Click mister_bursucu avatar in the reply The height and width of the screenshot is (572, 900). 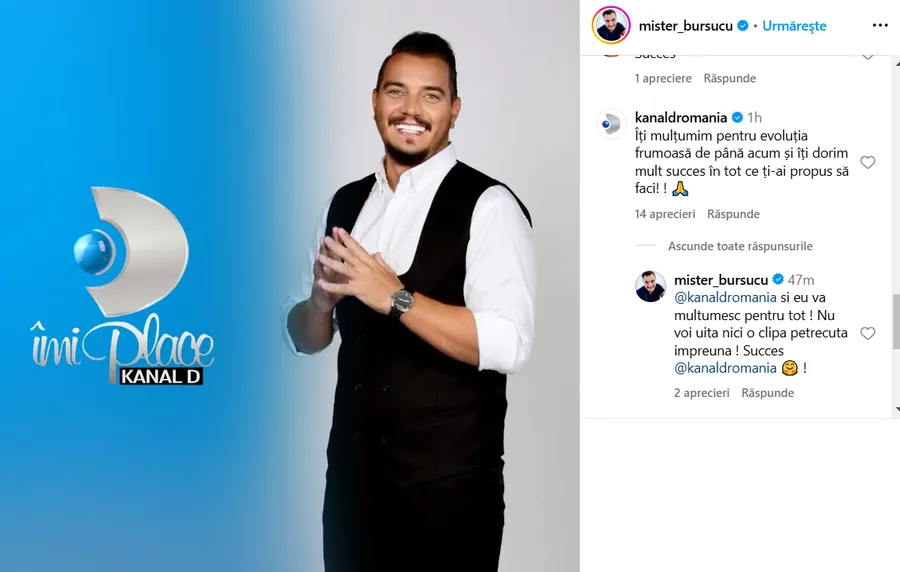pyautogui.click(x=650, y=286)
